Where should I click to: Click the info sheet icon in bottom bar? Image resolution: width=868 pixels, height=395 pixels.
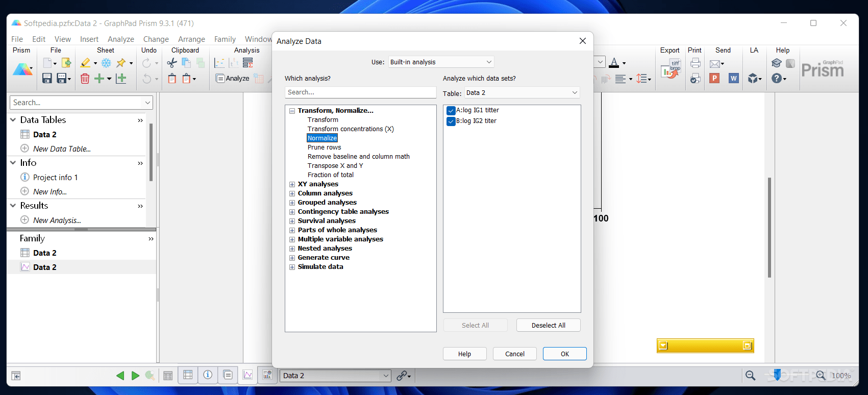[208, 375]
